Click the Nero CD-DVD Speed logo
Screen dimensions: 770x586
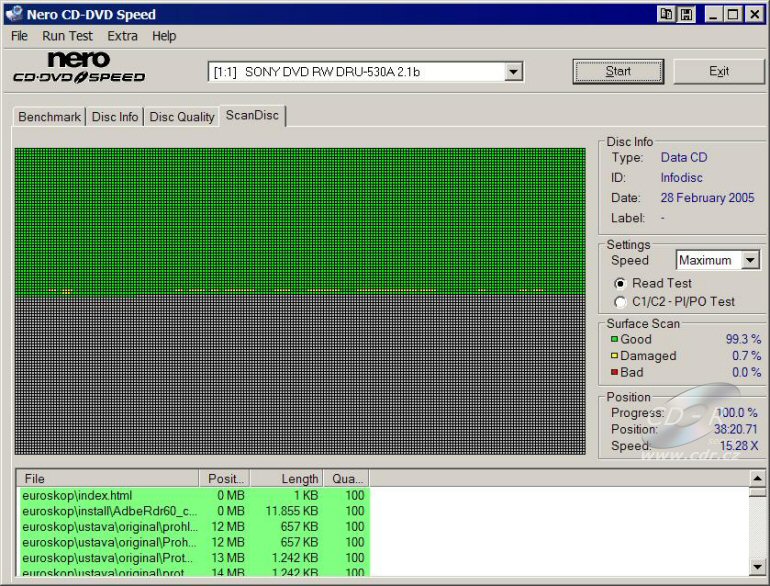pos(79,68)
